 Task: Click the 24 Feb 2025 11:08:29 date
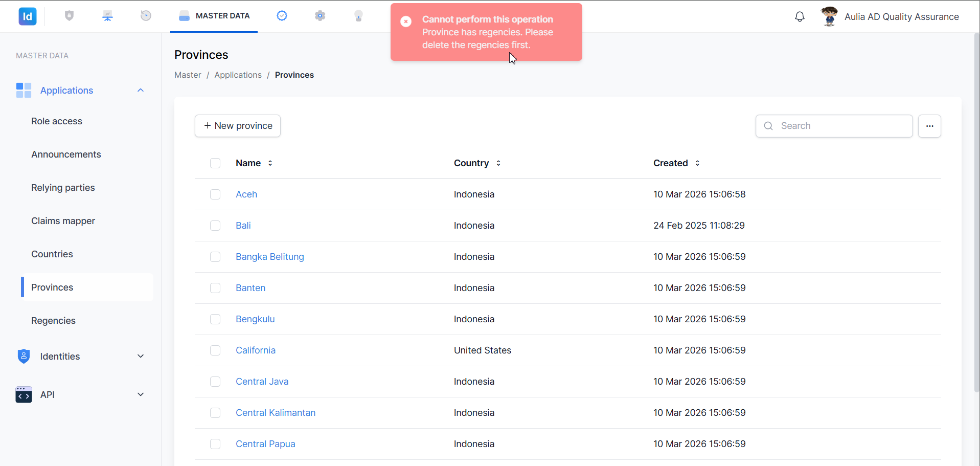click(699, 226)
